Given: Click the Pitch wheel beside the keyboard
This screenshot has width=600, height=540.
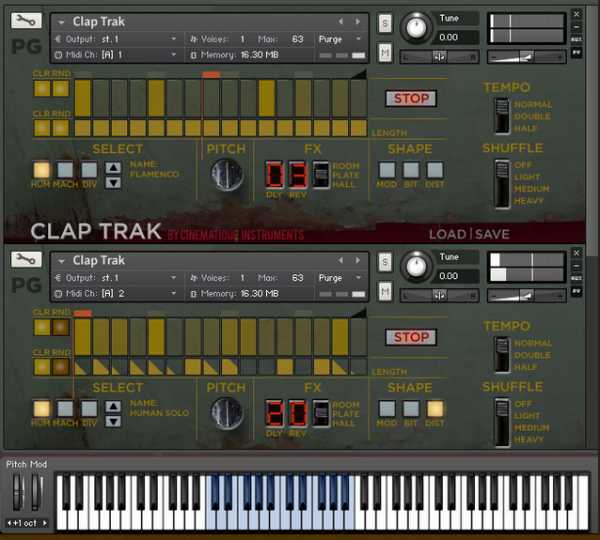Looking at the screenshot, I should (18, 492).
